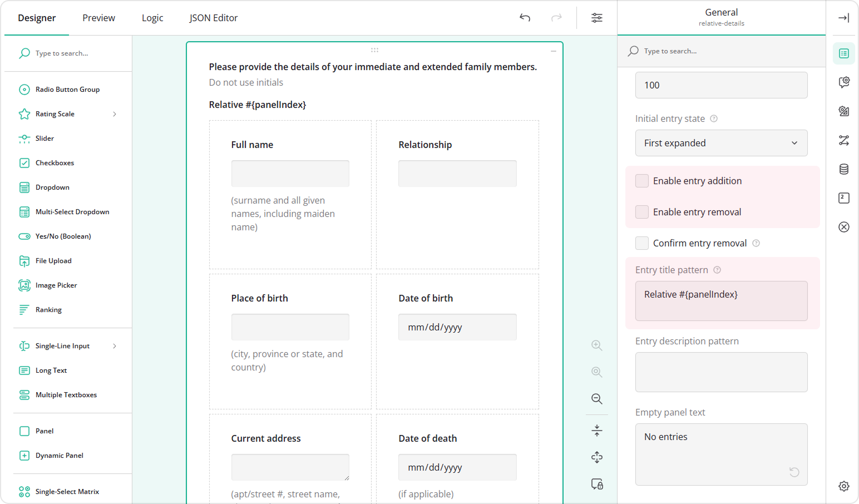This screenshot has width=859, height=504.
Task: Open the Initial entry state dropdown
Action: [721, 143]
